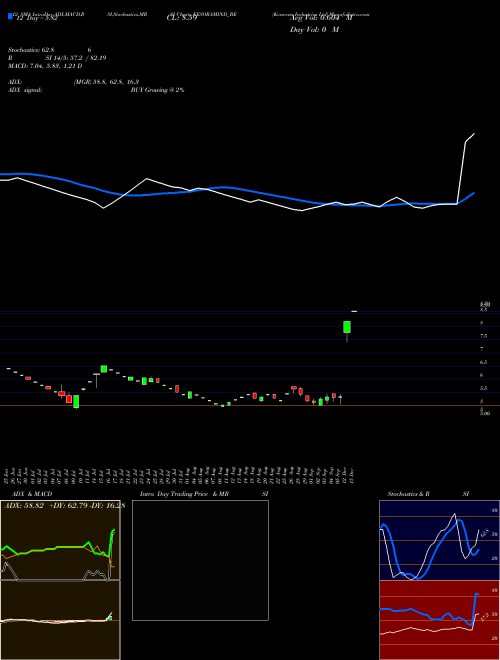Click the MACD sub-panel below ADX
500x660 pixels.
tap(60, 620)
